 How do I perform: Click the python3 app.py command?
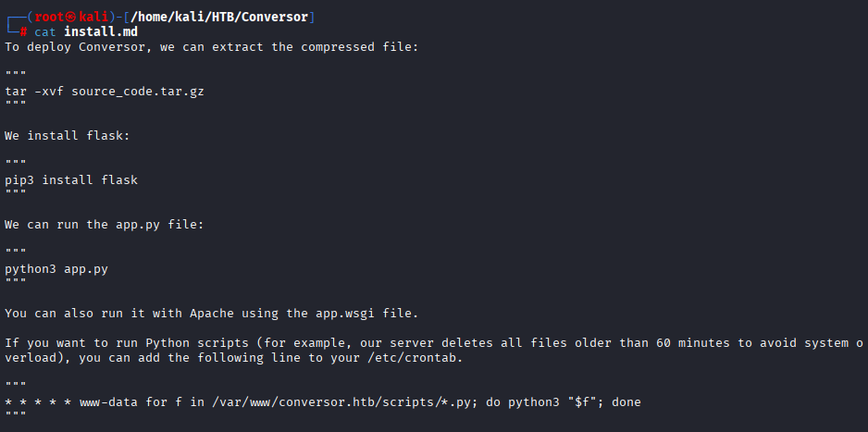(56, 269)
